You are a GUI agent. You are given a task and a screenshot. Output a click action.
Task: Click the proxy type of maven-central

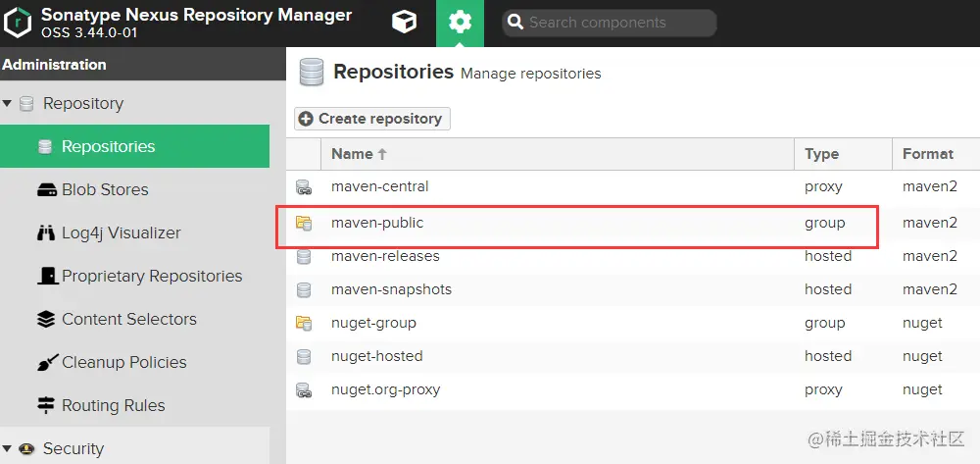pyautogui.click(x=823, y=186)
